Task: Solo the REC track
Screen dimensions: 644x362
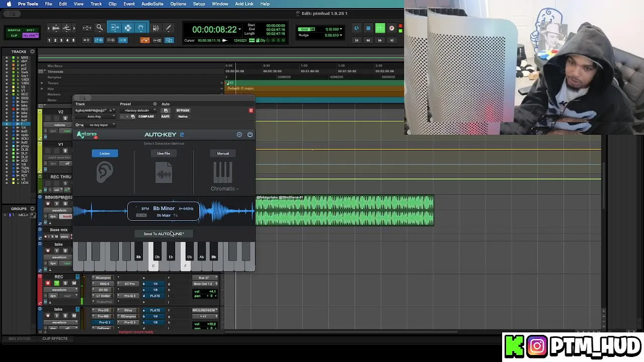Action: (x=65, y=284)
